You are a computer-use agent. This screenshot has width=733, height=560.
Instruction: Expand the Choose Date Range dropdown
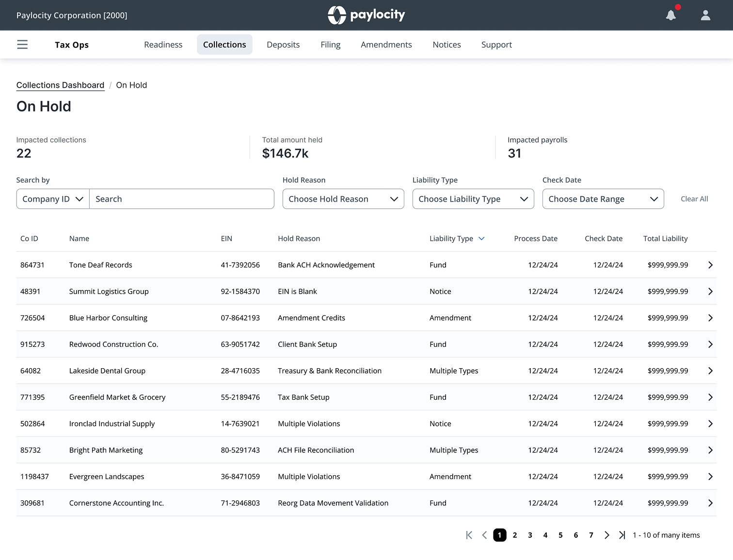coord(603,199)
